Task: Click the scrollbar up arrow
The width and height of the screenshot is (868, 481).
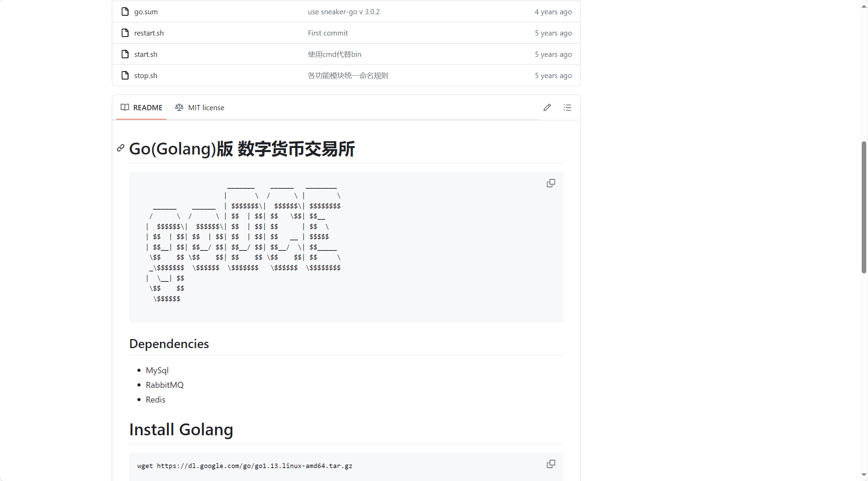Action: coord(864,6)
